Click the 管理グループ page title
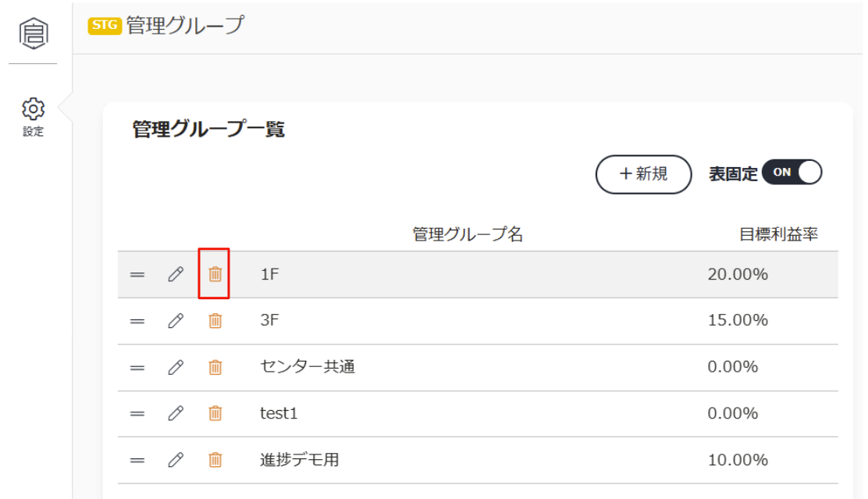 (x=185, y=26)
